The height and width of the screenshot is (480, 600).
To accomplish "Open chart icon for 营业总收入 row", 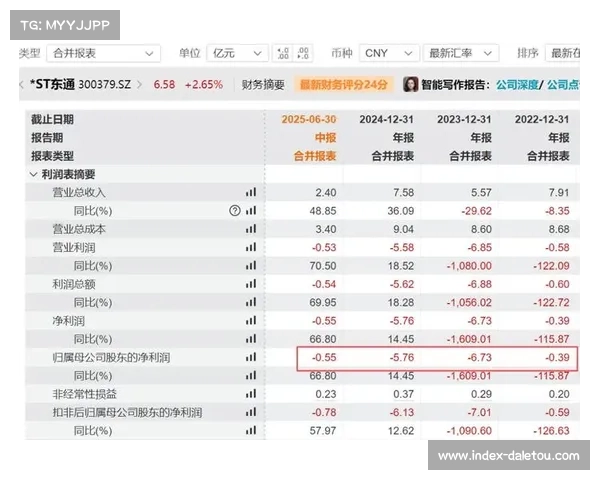I will (251, 192).
